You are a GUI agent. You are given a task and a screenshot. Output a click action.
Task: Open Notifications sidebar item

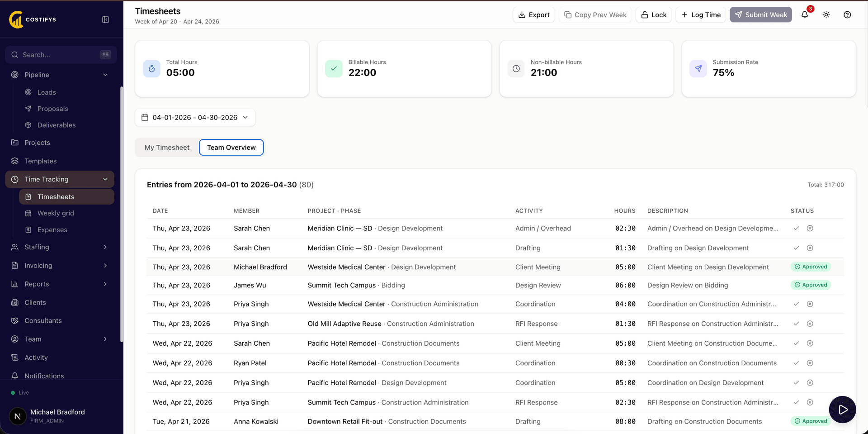point(60,376)
